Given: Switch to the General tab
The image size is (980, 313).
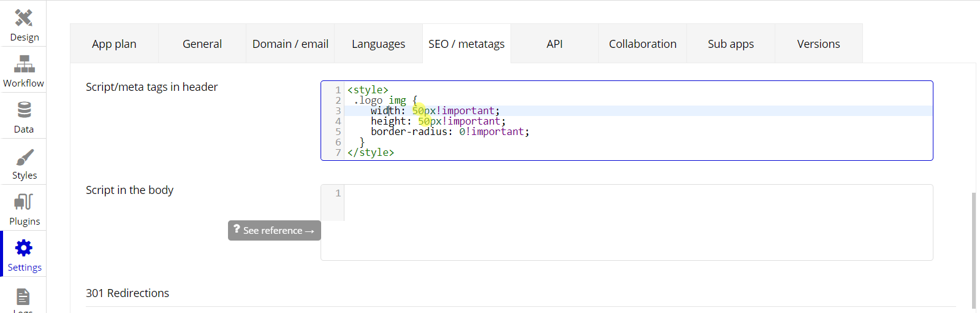Looking at the screenshot, I should pos(202,44).
